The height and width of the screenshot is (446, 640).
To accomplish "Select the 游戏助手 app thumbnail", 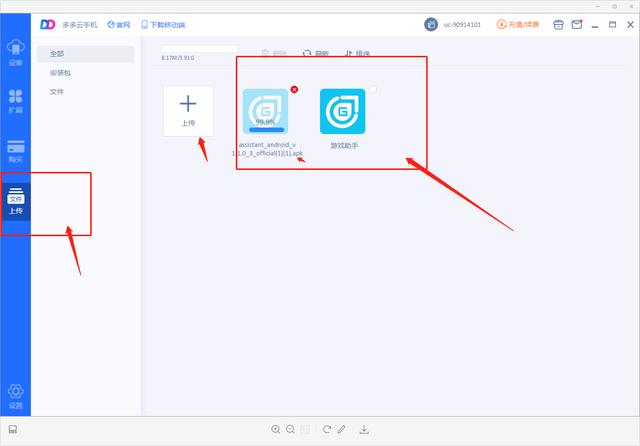I will [x=342, y=111].
